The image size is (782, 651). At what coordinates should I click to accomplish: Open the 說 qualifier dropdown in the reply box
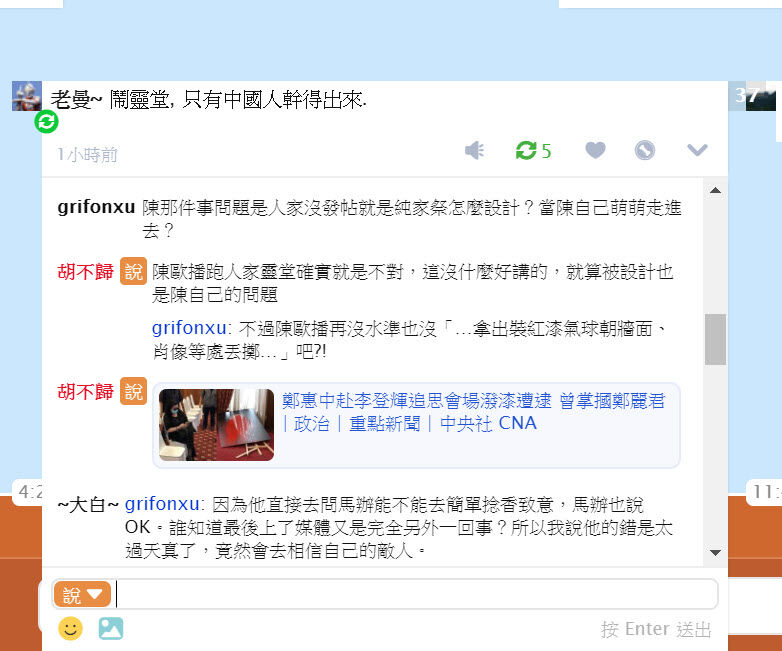click(82, 594)
